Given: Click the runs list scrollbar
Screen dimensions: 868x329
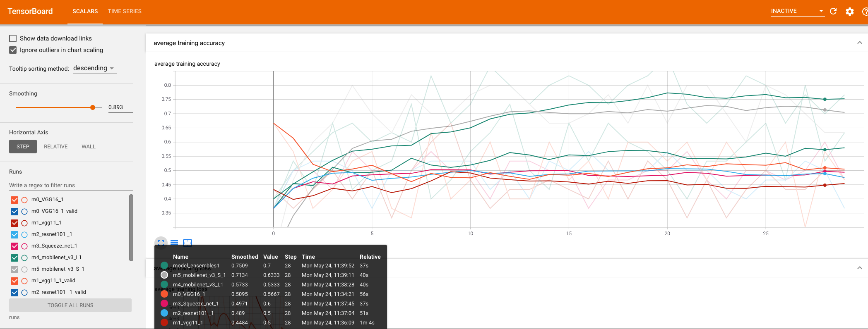Looking at the screenshot, I should pyautogui.click(x=131, y=228).
